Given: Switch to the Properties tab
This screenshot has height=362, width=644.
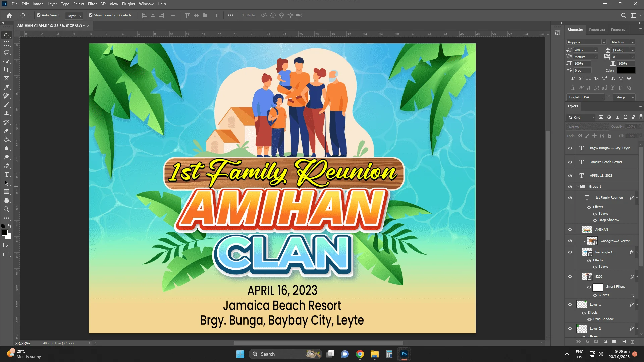Looking at the screenshot, I should click(x=597, y=29).
